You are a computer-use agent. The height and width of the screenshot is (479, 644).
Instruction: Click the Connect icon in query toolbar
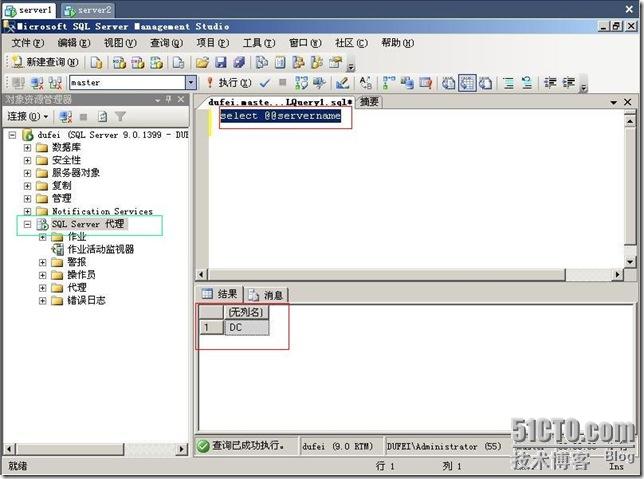pos(18,83)
